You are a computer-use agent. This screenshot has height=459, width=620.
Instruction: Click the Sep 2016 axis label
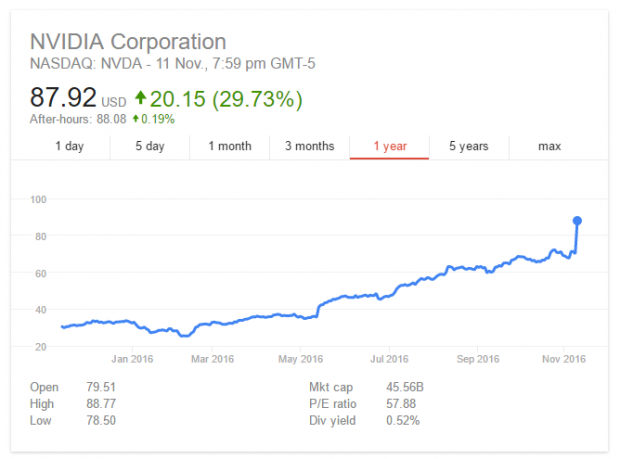(478, 359)
